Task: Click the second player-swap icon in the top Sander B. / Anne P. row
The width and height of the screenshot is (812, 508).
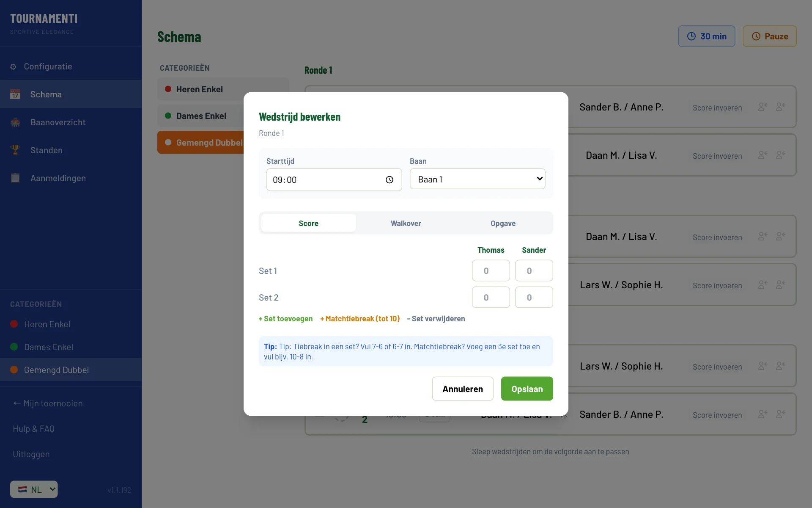Action: coord(780,107)
